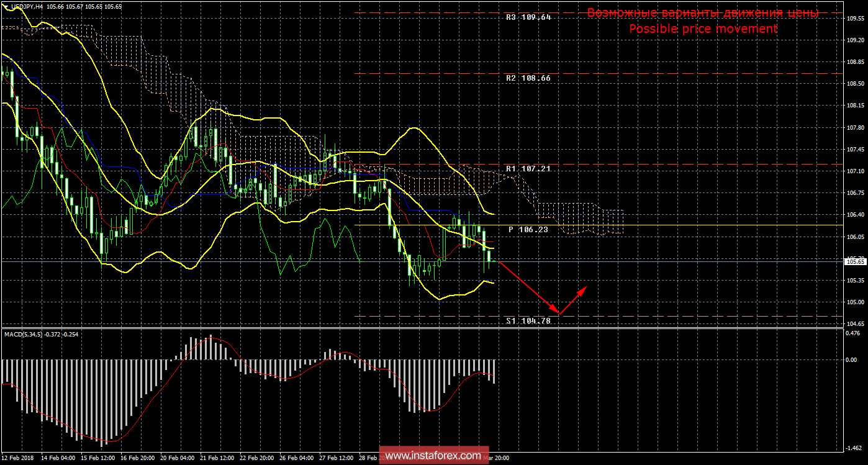This screenshot has height=465, width=868.
Task: Click the red downward forecast arrow
Action: pyautogui.click(x=528, y=288)
